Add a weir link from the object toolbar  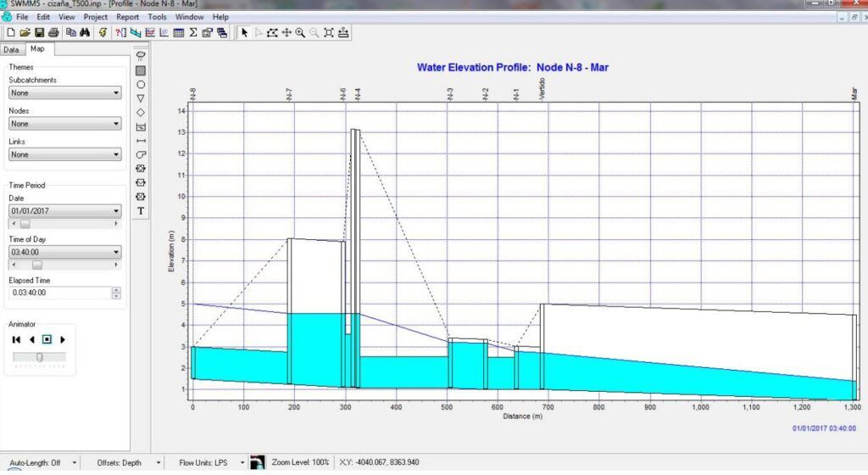click(x=141, y=182)
